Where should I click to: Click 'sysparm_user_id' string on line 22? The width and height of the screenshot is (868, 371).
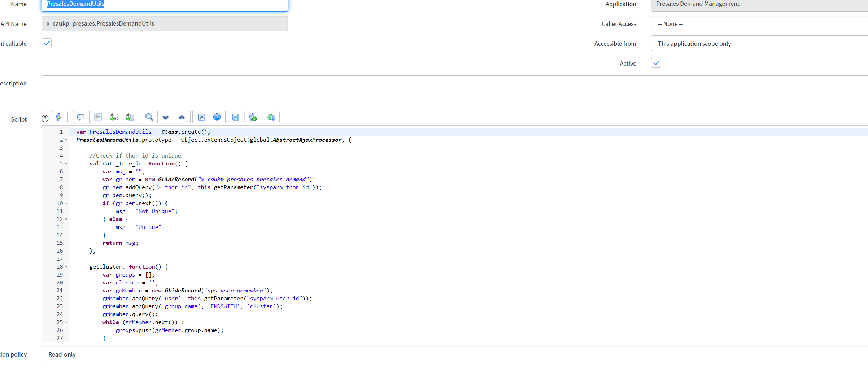(x=275, y=299)
